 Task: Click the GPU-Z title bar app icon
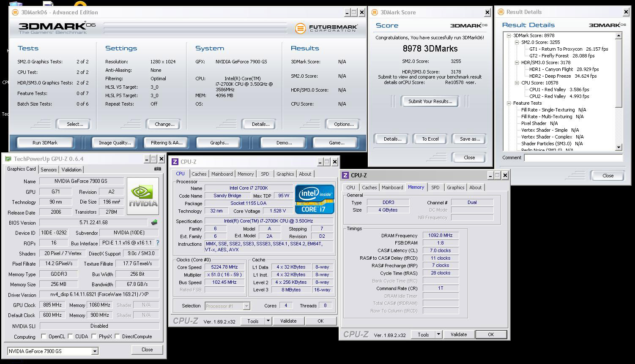(x=8, y=159)
